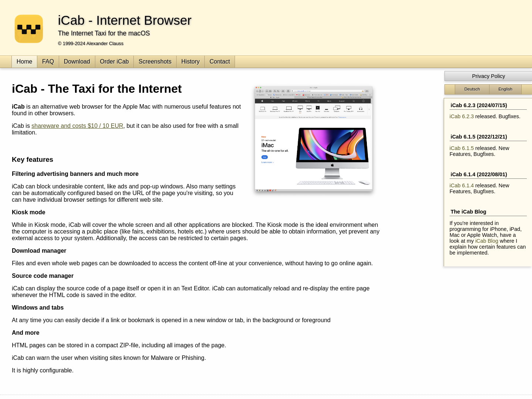Click the iCab 6.2.3 (2024/07/15) heading

[479, 105]
